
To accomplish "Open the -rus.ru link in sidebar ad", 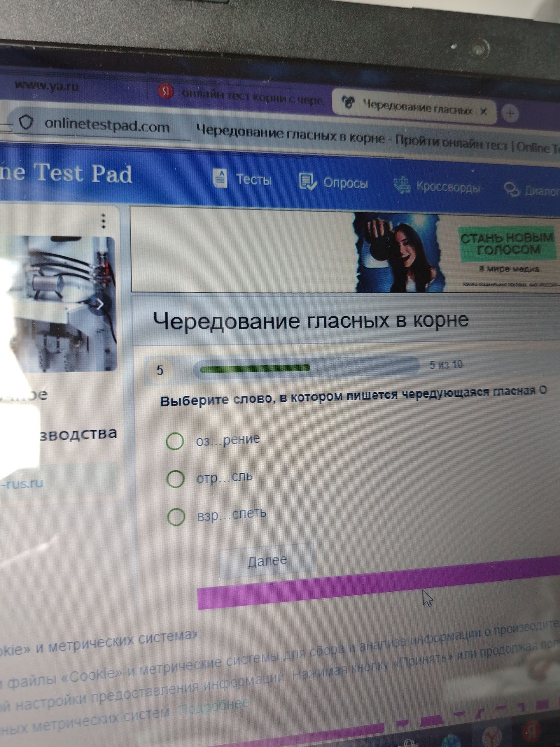I will click(x=21, y=484).
